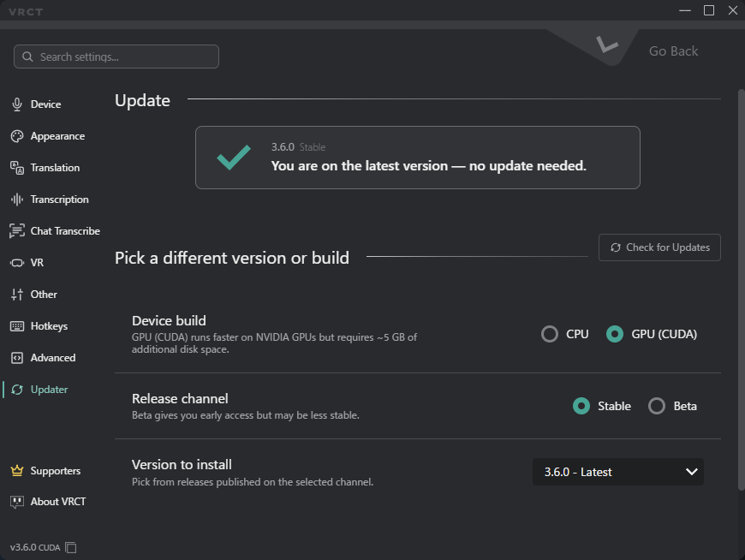Click the Device build heading

pyautogui.click(x=170, y=320)
